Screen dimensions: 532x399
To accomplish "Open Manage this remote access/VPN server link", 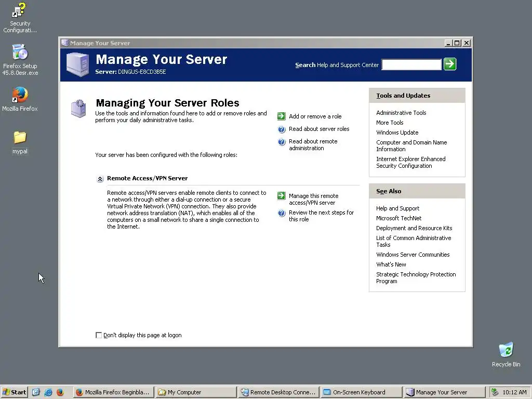I will click(313, 199).
